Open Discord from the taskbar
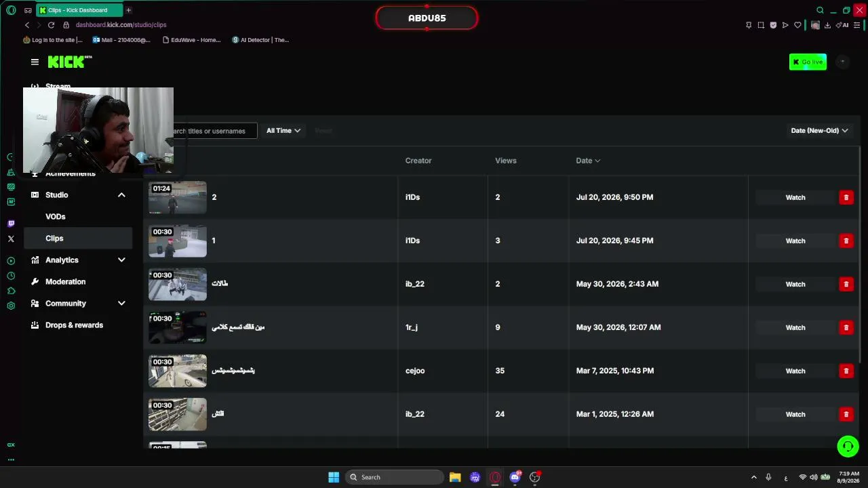The height and width of the screenshot is (488, 868). click(x=515, y=477)
